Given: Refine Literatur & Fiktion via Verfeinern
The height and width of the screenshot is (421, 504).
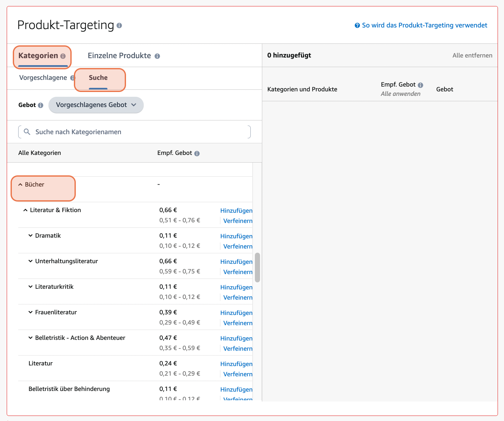Looking at the screenshot, I should click(x=238, y=221).
